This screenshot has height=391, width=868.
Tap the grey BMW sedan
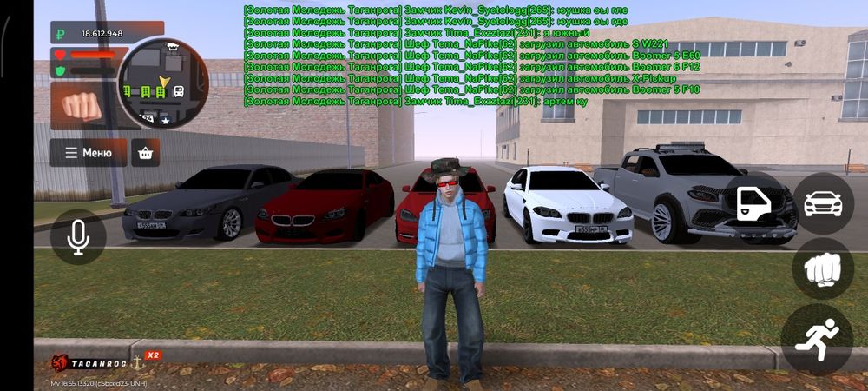[209, 202]
